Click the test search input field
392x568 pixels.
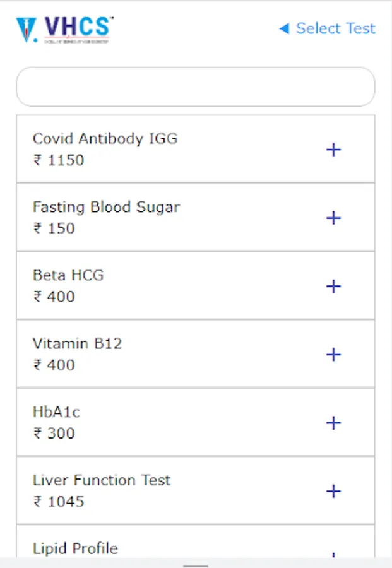pos(195,87)
